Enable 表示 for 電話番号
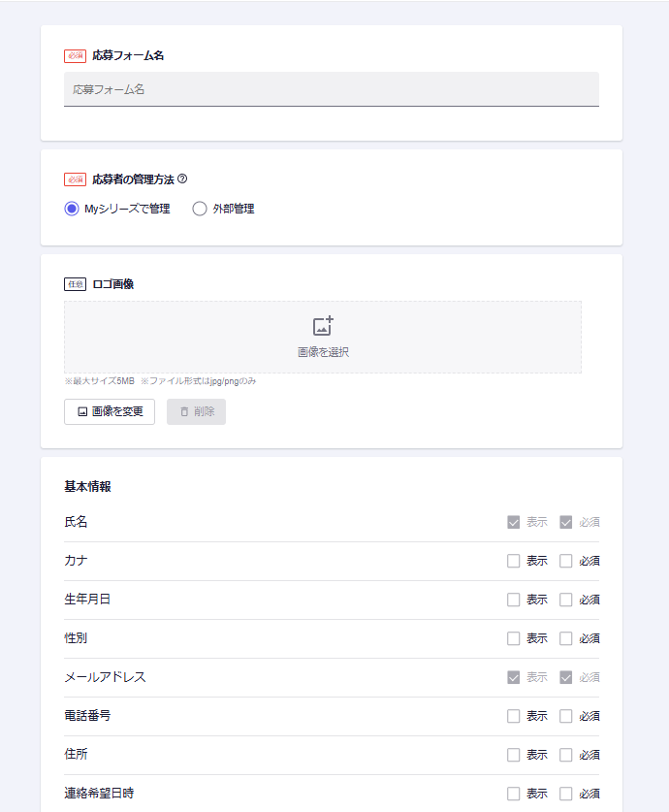The height and width of the screenshot is (812, 669). [x=514, y=716]
